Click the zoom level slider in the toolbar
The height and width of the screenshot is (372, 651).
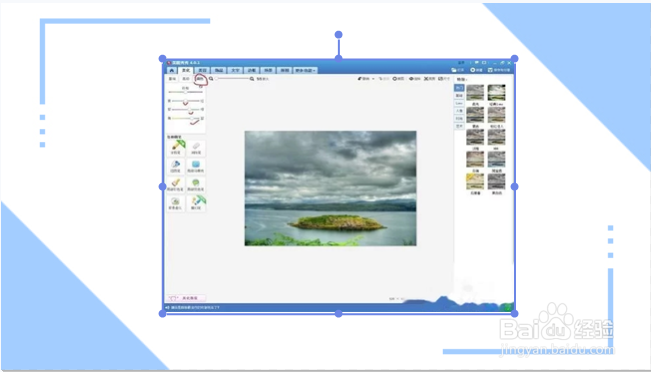[232, 78]
